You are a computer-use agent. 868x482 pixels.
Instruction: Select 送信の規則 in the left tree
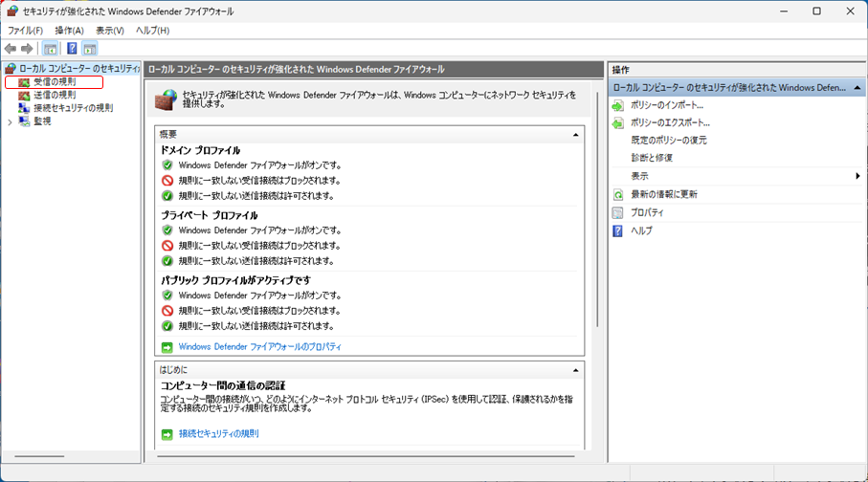tap(54, 96)
